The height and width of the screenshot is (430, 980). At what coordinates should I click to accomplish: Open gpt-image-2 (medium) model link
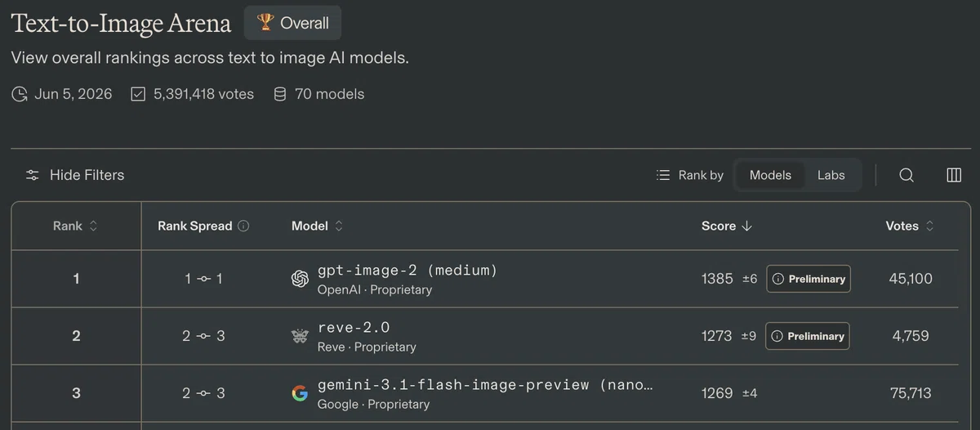tap(408, 270)
